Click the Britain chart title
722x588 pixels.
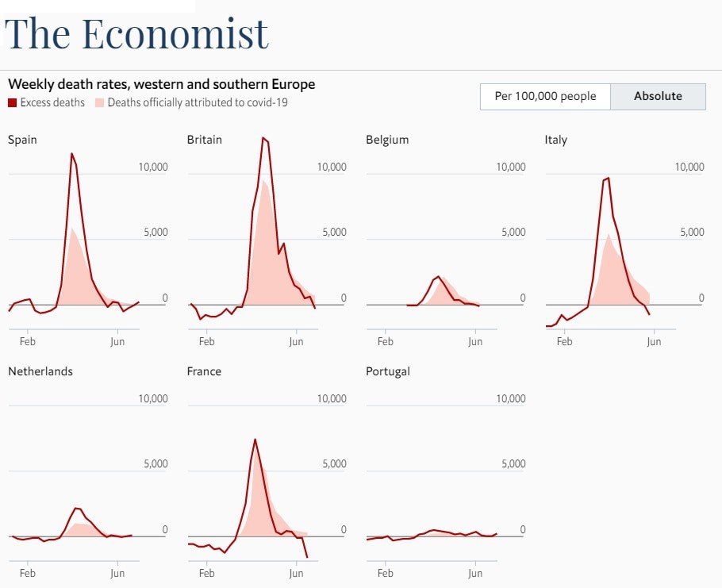tap(205, 140)
